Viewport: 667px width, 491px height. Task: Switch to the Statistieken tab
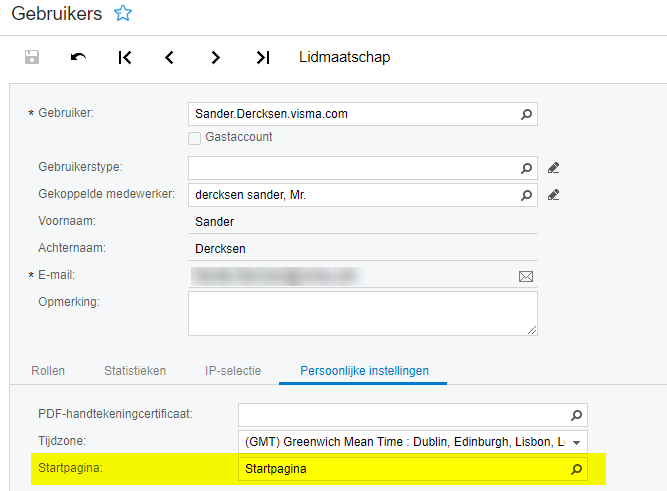135,371
